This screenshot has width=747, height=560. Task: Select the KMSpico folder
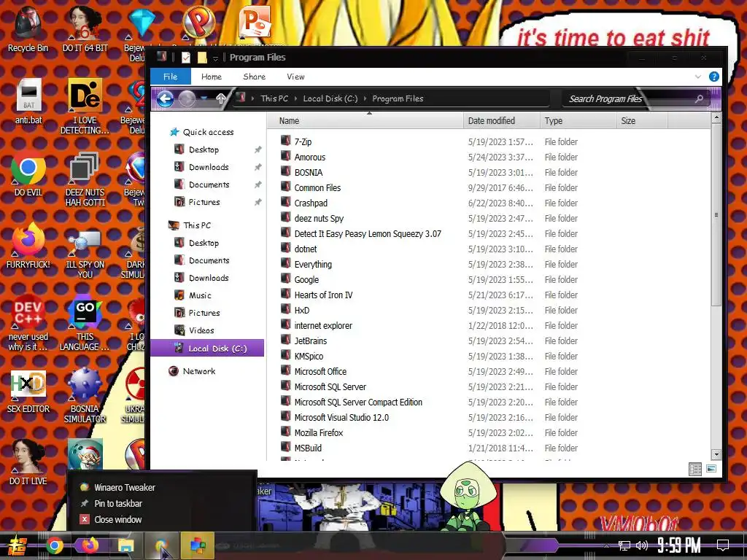(309, 356)
